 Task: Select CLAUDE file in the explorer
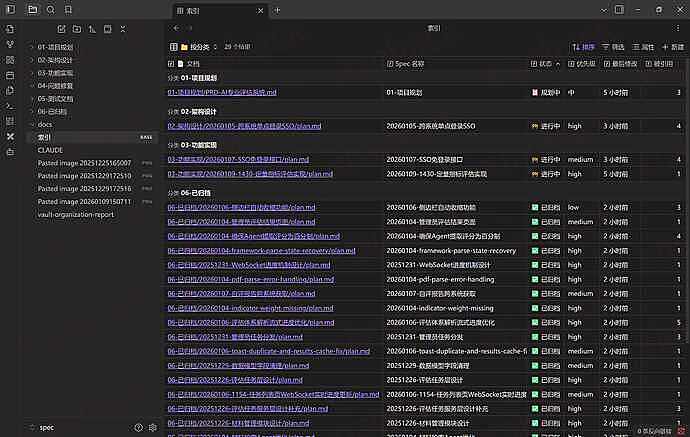coord(50,149)
